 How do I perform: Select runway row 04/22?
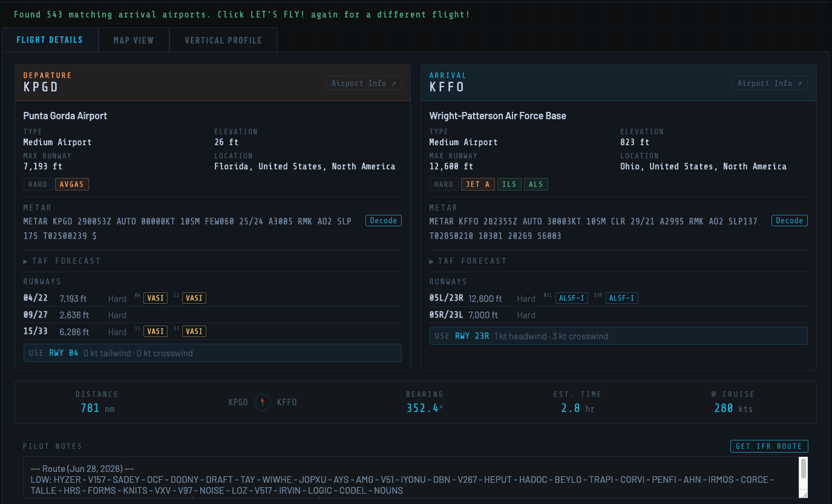tap(212, 298)
